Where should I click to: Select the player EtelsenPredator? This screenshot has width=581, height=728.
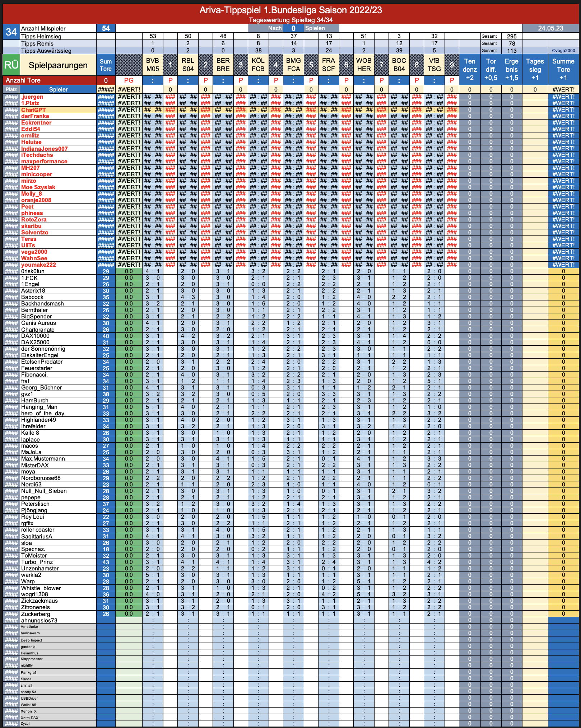(x=42, y=361)
